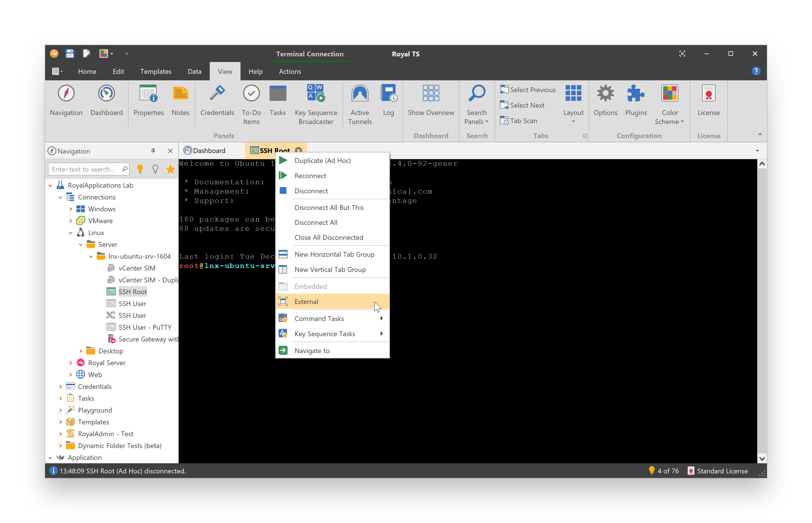
Task: Switch to the Templates ribbon tab
Action: coord(156,71)
